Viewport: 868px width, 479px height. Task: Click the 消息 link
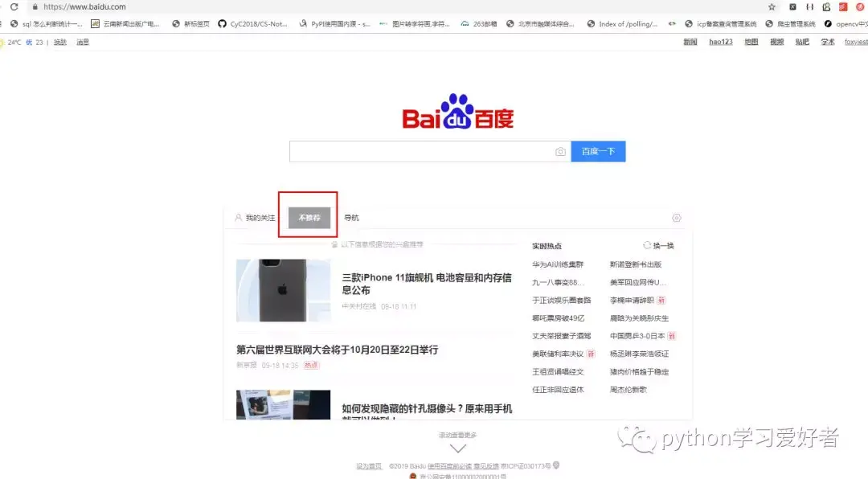(x=83, y=42)
